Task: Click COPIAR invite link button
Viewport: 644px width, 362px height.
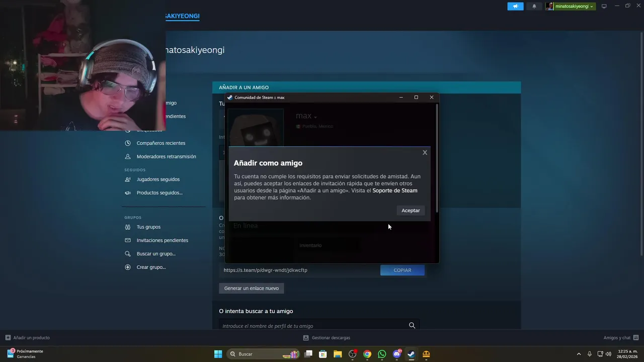Action: (x=403, y=270)
